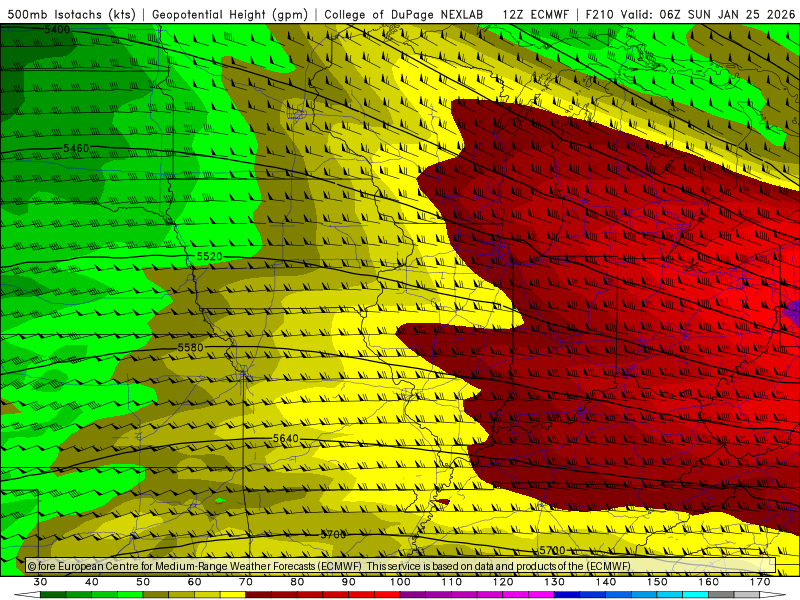Select the "Geopotential Height (gpm)" header label

point(230,14)
